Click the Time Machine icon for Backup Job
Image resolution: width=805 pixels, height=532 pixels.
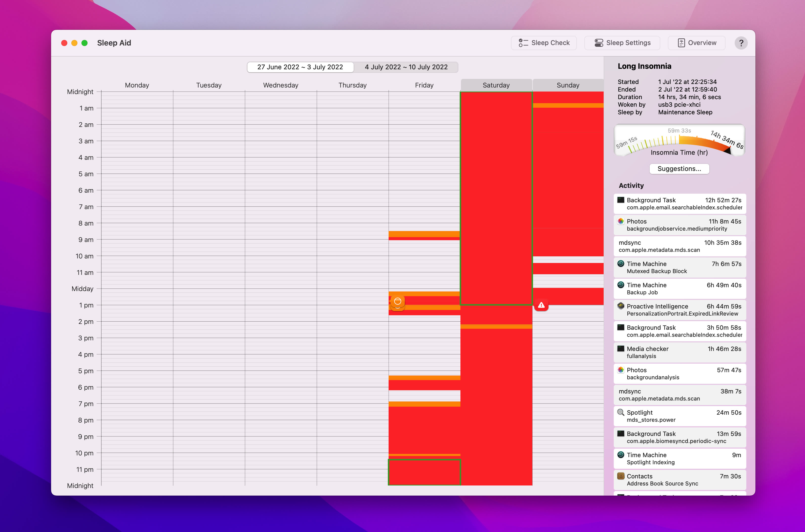tap(621, 285)
